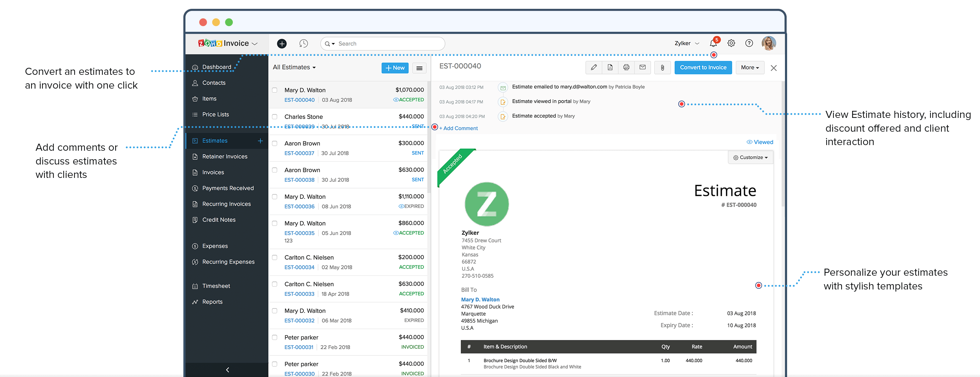Close the EST-000040 detail pane
The image size is (980, 377).
[x=773, y=68]
